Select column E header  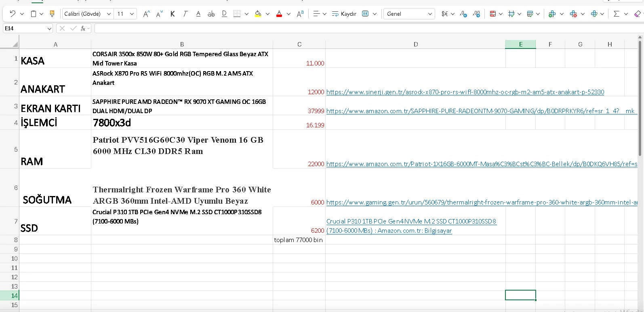(x=521, y=44)
